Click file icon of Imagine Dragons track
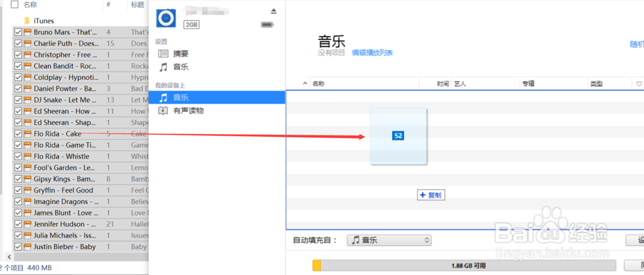This screenshot has width=644, height=275. coord(28,202)
